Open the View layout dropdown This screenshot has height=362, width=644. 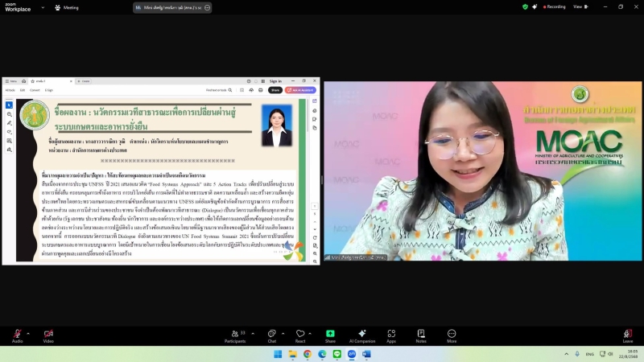[576, 6]
